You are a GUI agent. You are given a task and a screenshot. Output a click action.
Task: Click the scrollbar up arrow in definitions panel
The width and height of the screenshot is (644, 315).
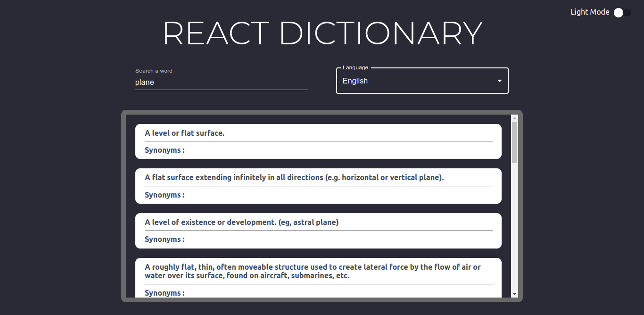point(514,118)
